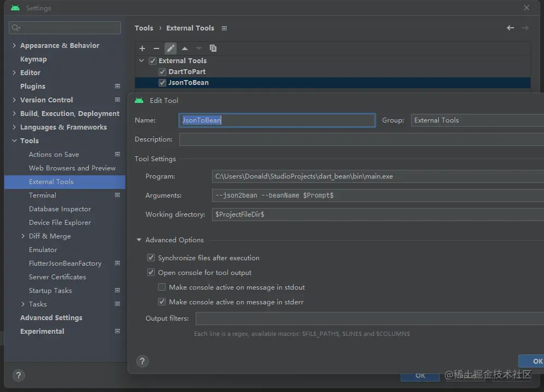The height and width of the screenshot is (392, 544).
Task: Go back with the left arrow icon
Action: 510,28
